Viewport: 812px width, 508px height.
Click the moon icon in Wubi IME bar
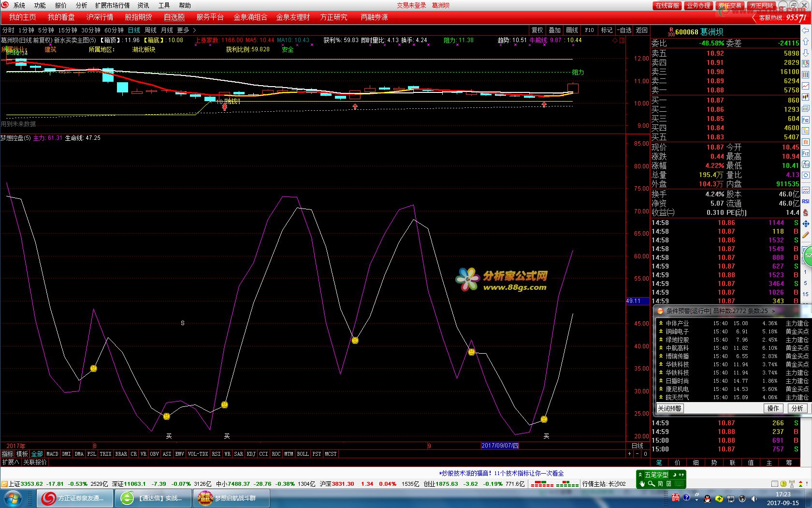click(x=674, y=475)
